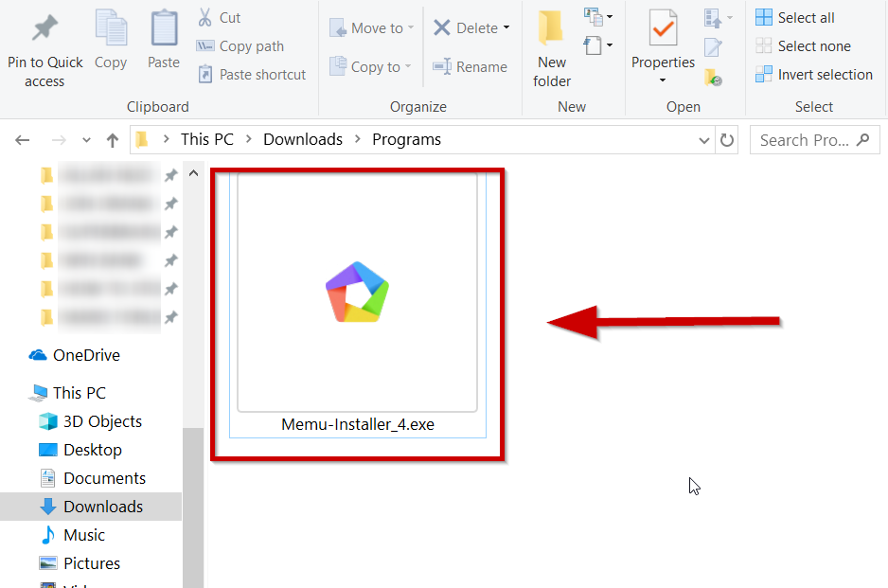The width and height of the screenshot is (888, 588).
Task: Go forward with the Forward arrow
Action: [x=59, y=140]
